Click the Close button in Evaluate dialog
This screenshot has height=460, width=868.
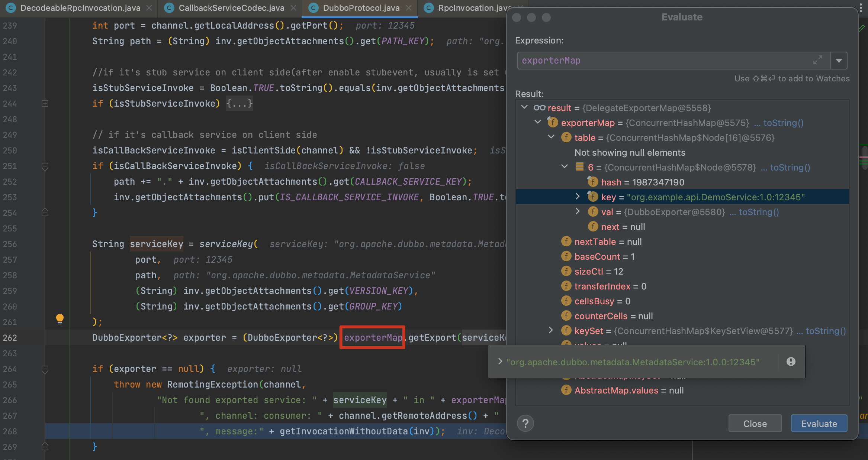click(755, 423)
